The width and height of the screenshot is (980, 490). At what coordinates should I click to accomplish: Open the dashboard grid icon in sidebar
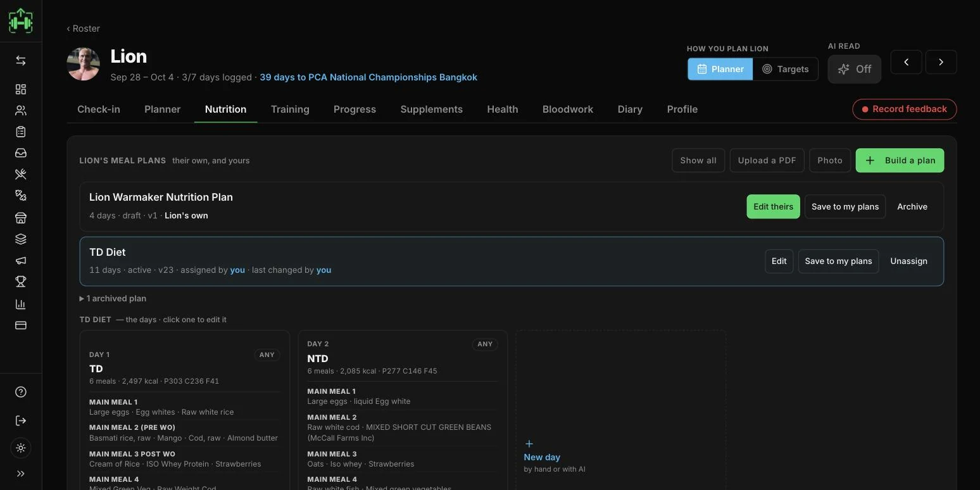pyautogui.click(x=21, y=89)
